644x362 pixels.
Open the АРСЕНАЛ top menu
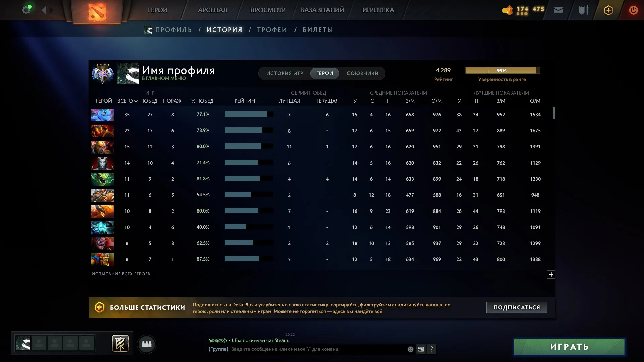(x=213, y=10)
